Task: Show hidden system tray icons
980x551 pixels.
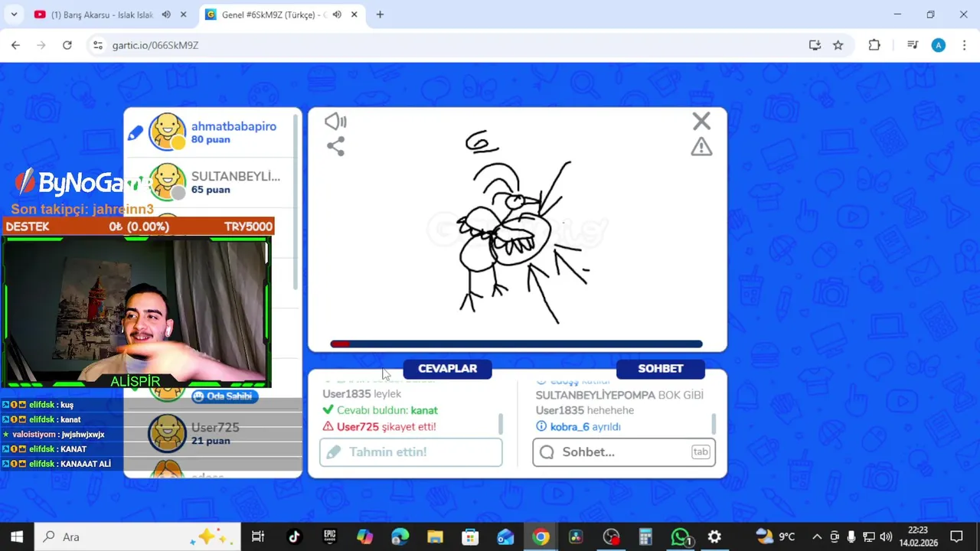Action: tap(817, 536)
